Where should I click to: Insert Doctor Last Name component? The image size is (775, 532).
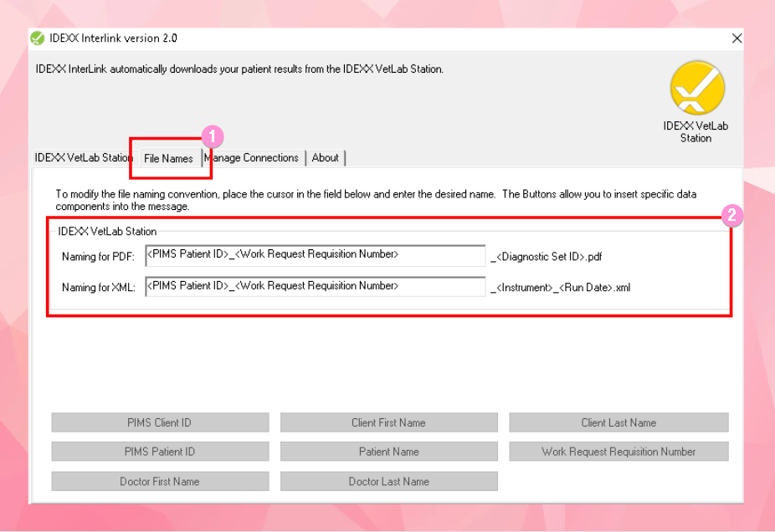[x=389, y=481]
